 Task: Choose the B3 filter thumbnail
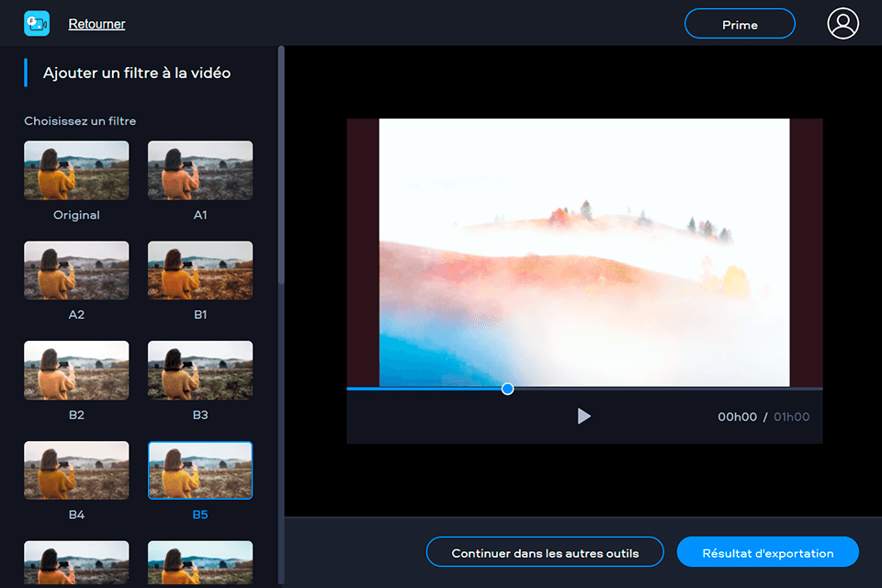(200, 370)
